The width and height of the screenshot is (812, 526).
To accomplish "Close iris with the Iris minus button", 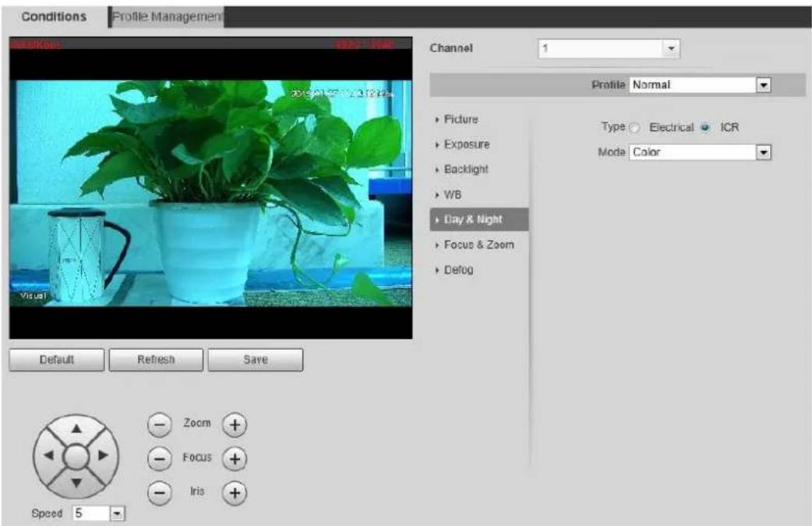I will click(160, 492).
